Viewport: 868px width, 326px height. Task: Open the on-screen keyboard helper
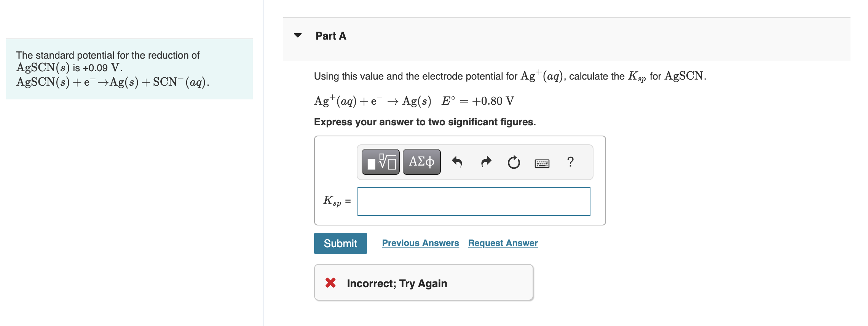pyautogui.click(x=541, y=162)
